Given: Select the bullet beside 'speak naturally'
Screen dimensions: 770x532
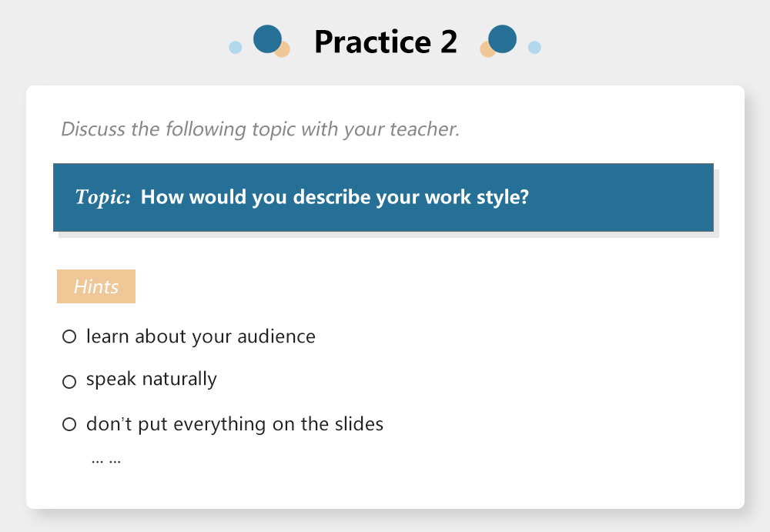Looking at the screenshot, I should point(69,381).
